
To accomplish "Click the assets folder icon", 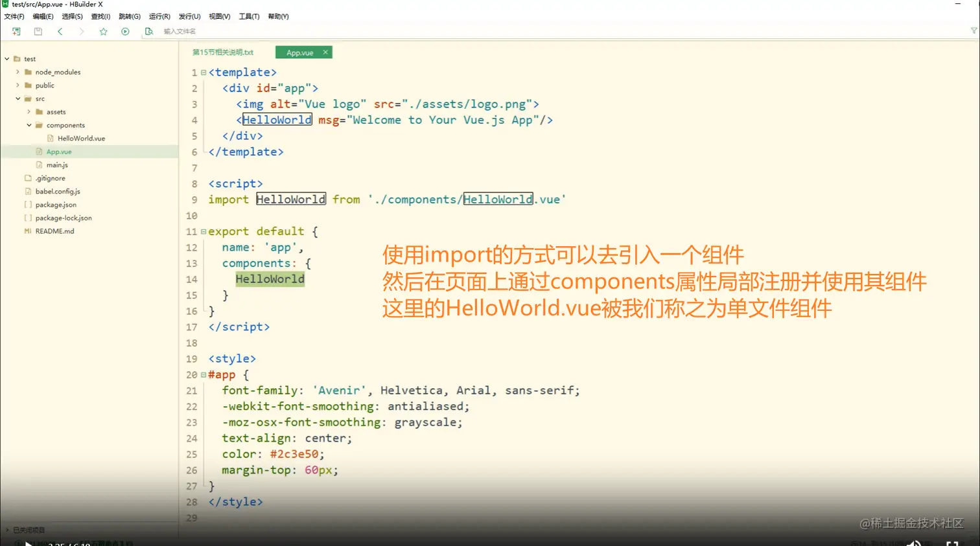I will tap(39, 111).
